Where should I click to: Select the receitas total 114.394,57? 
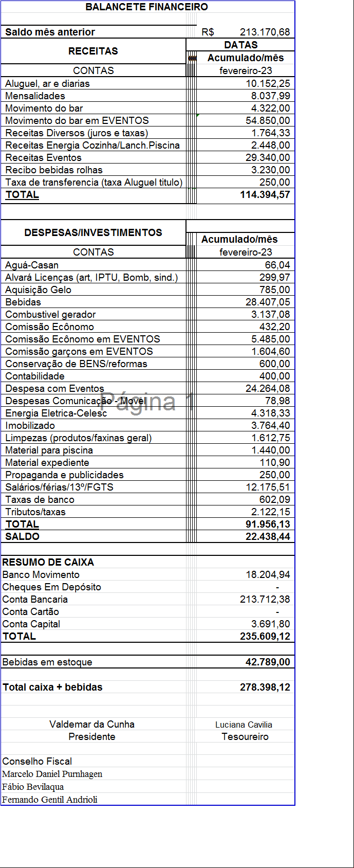point(265,194)
